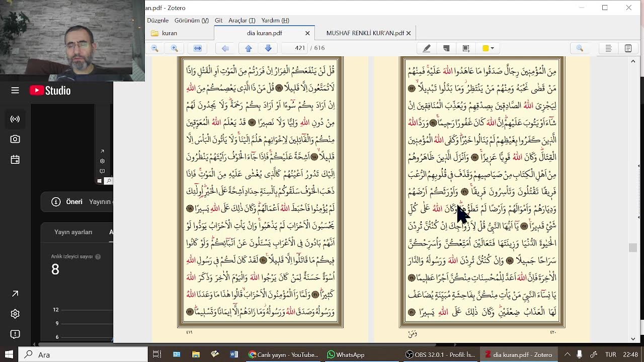Go to next page with down arrow
This screenshot has width=644, height=362.
(x=268, y=48)
